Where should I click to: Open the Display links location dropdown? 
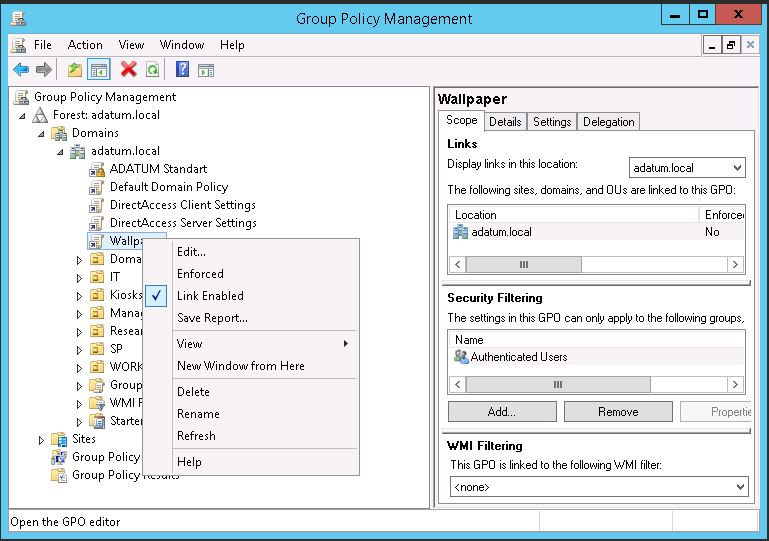[x=737, y=168]
